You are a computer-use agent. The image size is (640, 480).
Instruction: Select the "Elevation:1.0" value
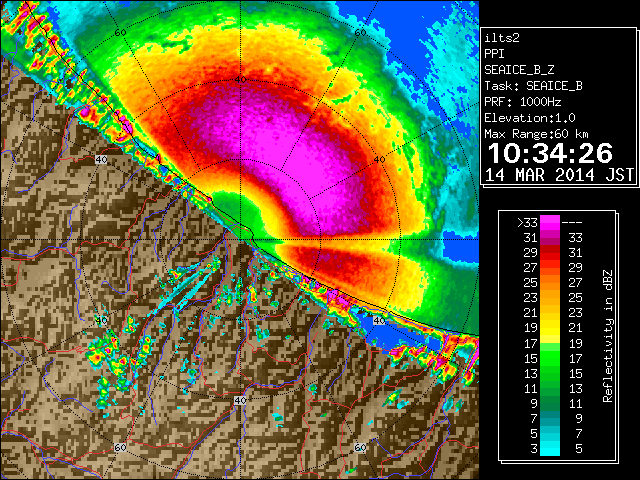coord(530,118)
